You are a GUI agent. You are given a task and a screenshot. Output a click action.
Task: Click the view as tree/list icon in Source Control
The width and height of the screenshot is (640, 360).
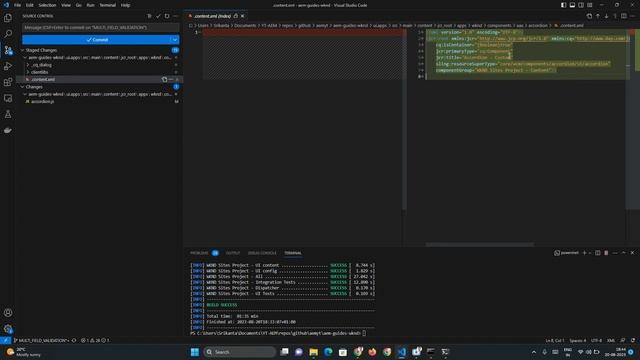149,16
